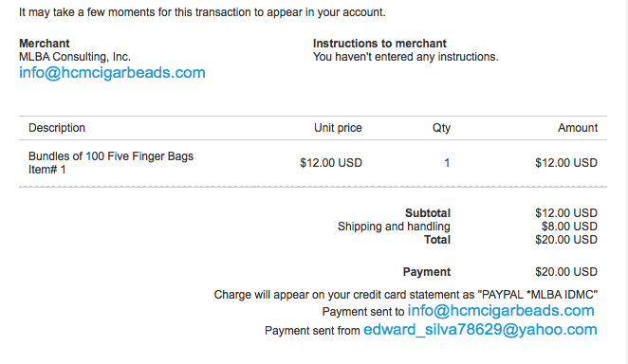Click the 'Subtotal' label
This screenshot has width=628, height=364.
point(428,212)
